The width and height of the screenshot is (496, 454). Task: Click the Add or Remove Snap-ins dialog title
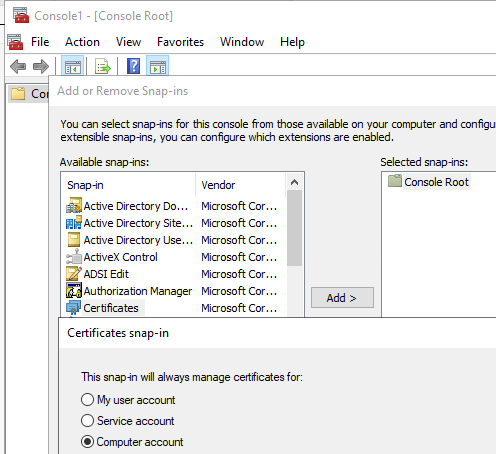[122, 91]
